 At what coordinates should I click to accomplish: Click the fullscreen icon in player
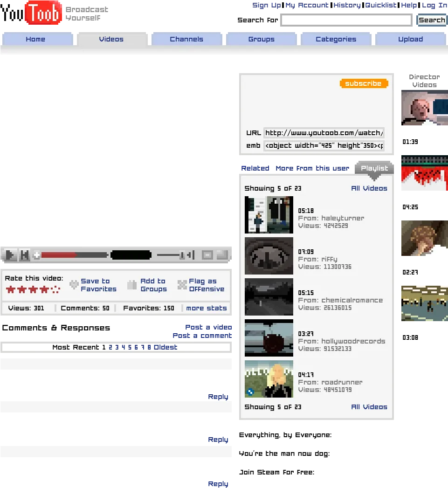click(222, 255)
